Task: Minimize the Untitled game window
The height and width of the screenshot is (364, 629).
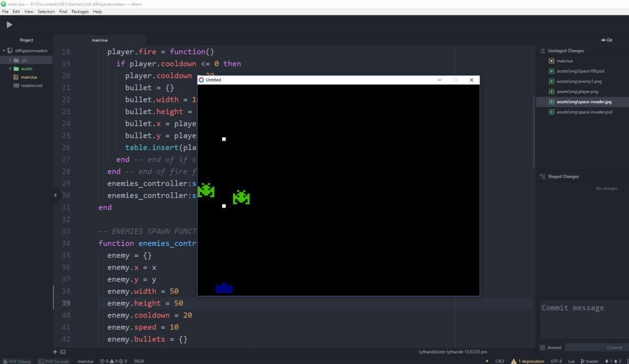Action: 439,80
